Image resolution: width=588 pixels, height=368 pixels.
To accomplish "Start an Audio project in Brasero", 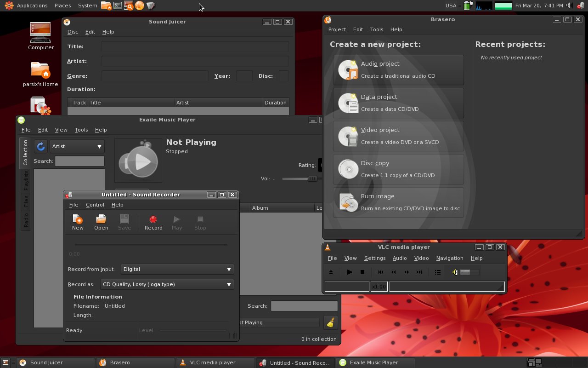I will click(398, 70).
